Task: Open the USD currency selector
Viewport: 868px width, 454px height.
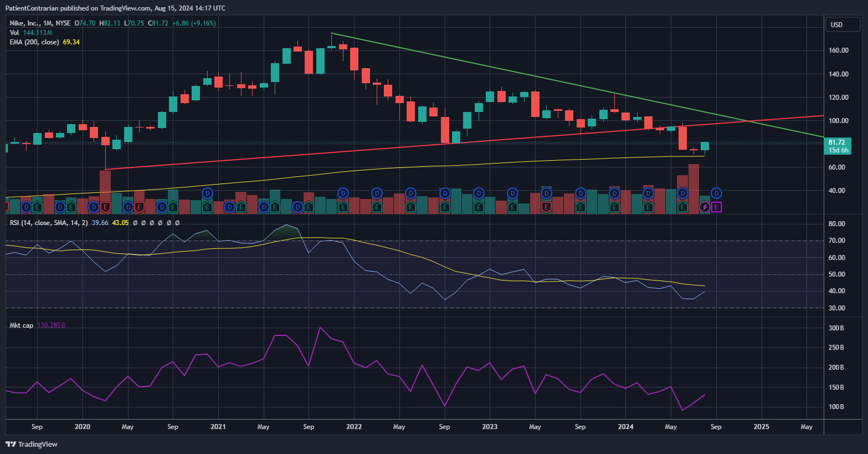Action: [843, 24]
